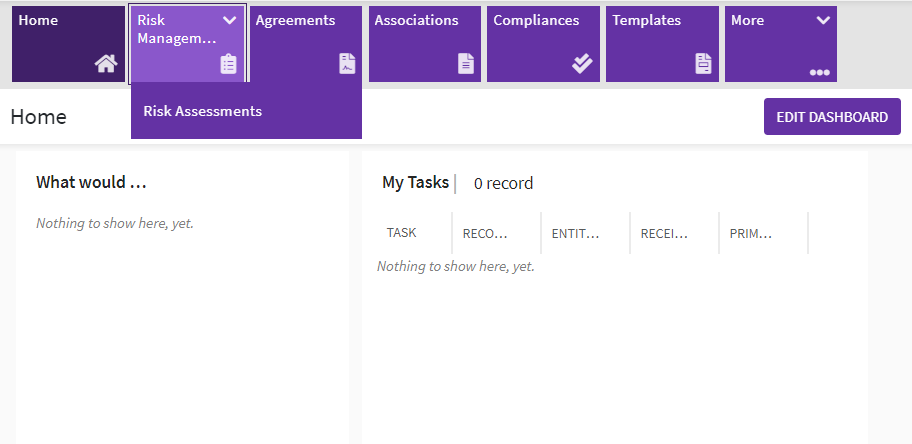The width and height of the screenshot is (912, 444).
Task: Click the Templates document icon
Action: 704,64
